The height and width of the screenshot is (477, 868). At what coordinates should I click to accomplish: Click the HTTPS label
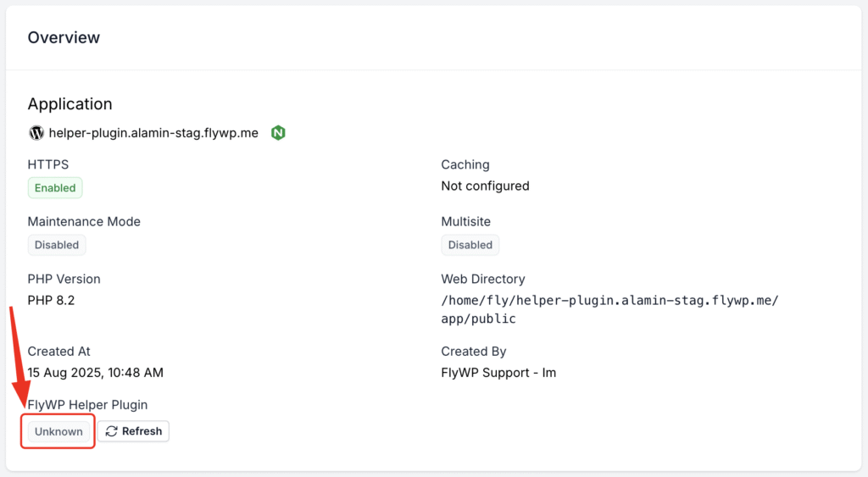(x=48, y=164)
